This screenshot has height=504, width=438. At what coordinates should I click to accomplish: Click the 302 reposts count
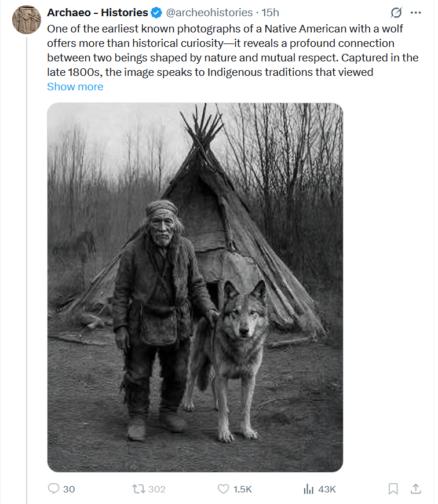tap(156, 490)
